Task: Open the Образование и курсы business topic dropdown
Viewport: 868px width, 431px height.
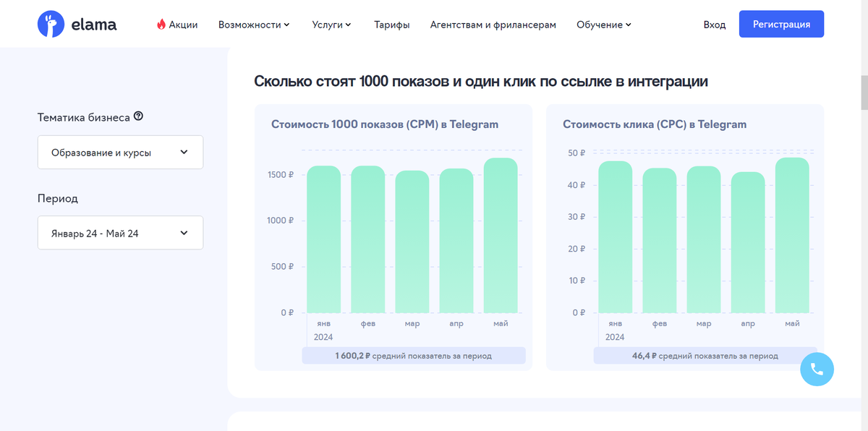Action: tap(120, 153)
